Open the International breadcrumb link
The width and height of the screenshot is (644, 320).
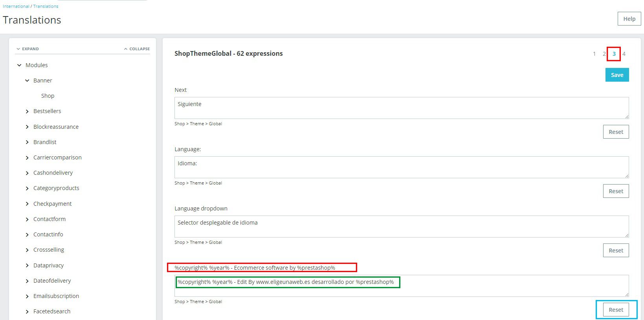point(16,6)
